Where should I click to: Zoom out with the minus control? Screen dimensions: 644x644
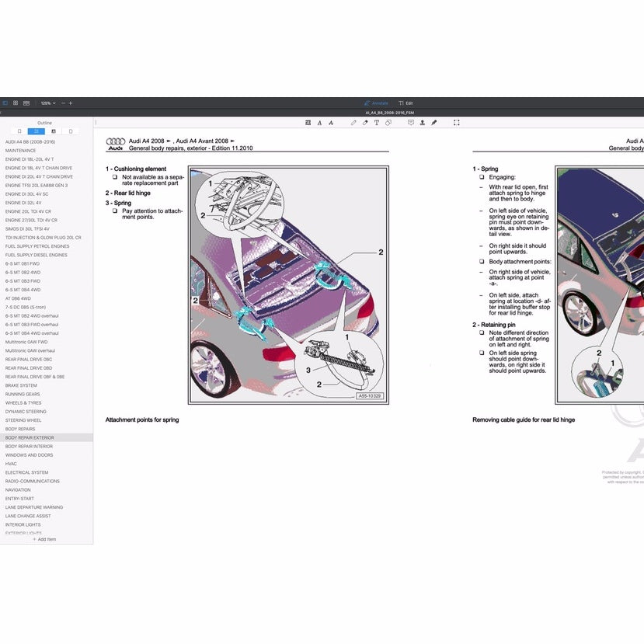coord(62,103)
